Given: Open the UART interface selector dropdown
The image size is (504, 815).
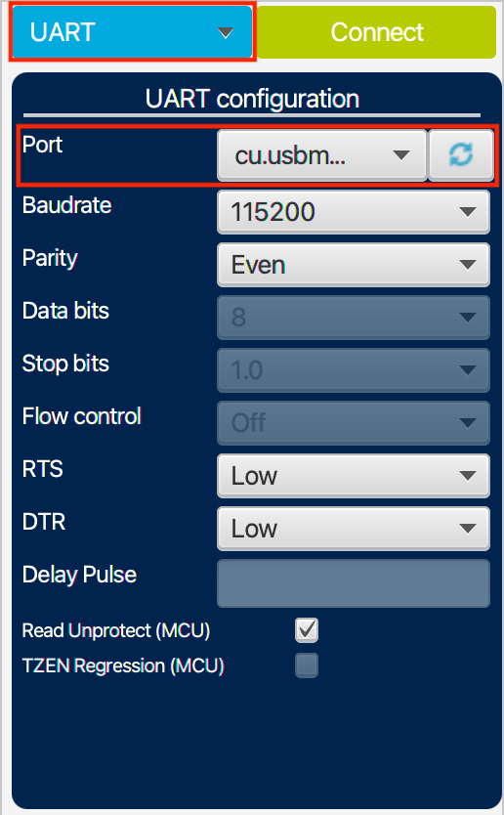Looking at the screenshot, I should click(132, 32).
